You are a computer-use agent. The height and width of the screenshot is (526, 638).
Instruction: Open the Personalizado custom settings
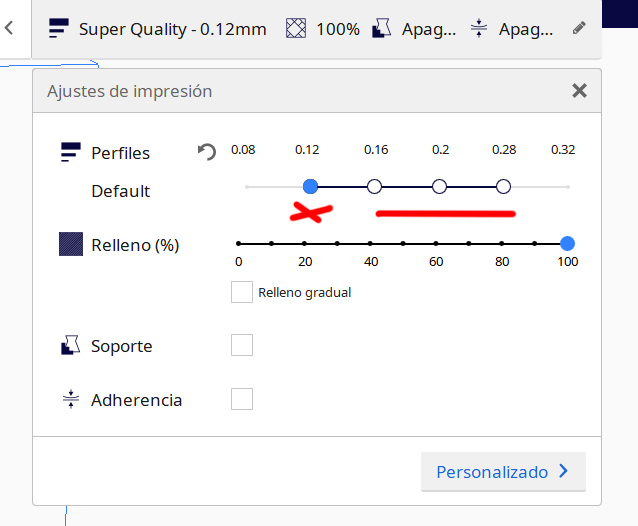pyautogui.click(x=503, y=472)
